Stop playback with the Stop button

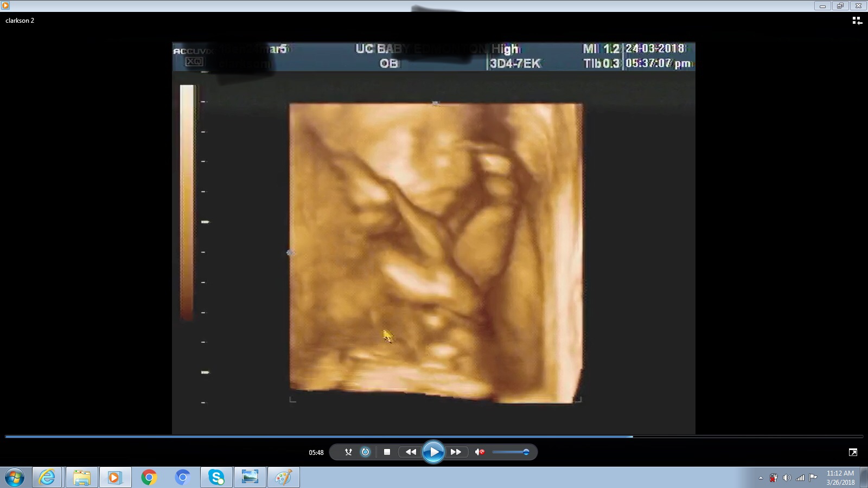coord(387,452)
